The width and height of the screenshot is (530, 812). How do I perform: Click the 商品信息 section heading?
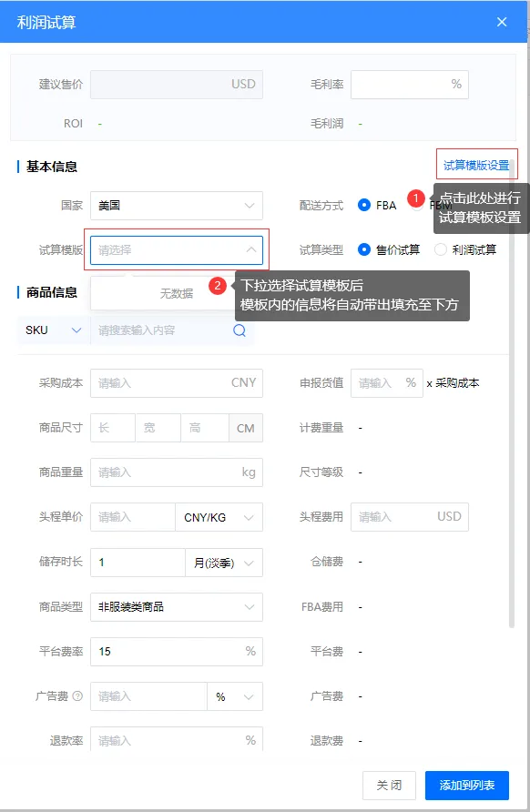[52, 292]
